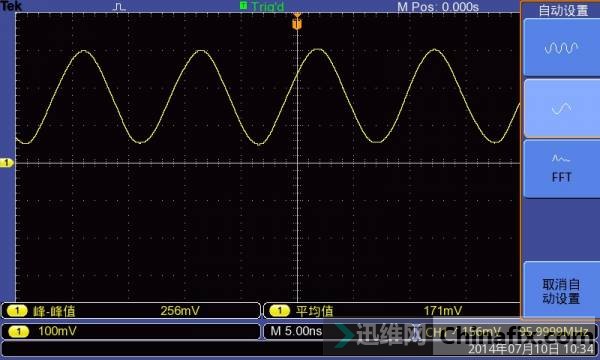Click the channel 1 badge beside 100mV
The image size is (600, 360).
click(x=18, y=331)
